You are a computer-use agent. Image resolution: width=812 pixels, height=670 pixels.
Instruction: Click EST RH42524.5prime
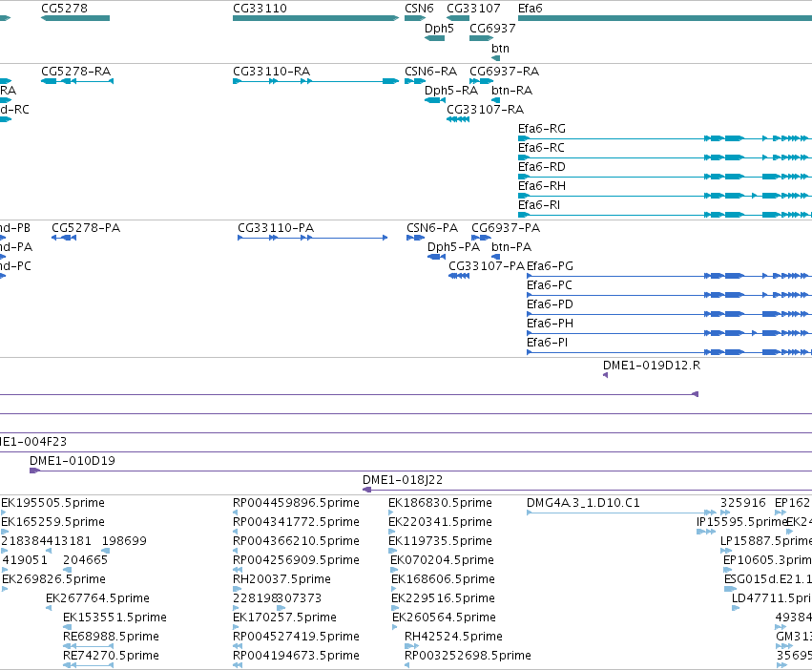[453, 637]
